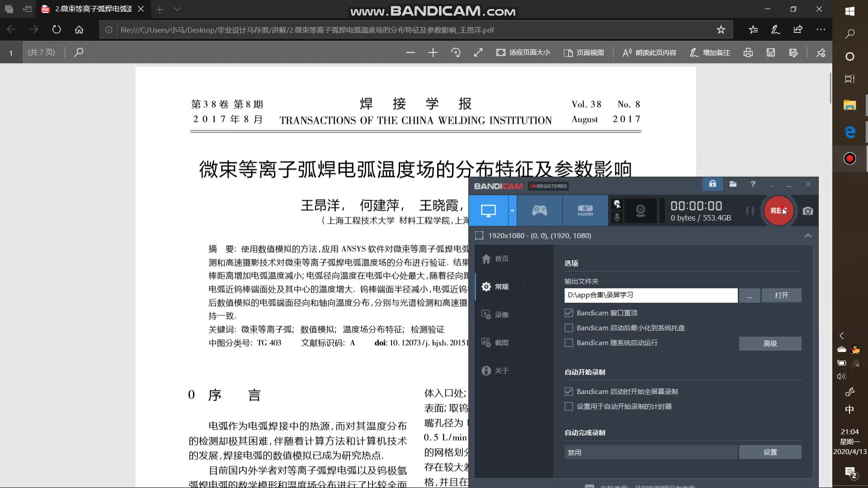Viewport: 868px width, 488px height.
Task: Click the output folder path field
Action: coord(651,295)
